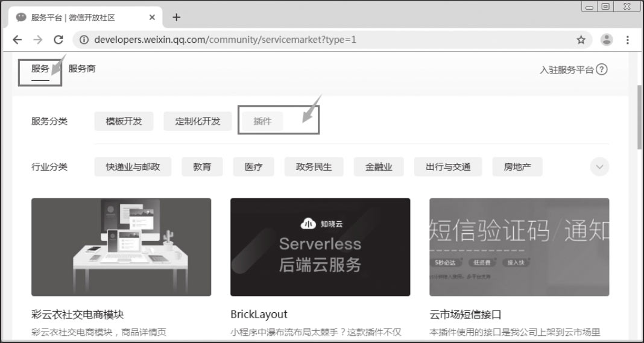Filter by 模板开发 service category

pos(124,121)
